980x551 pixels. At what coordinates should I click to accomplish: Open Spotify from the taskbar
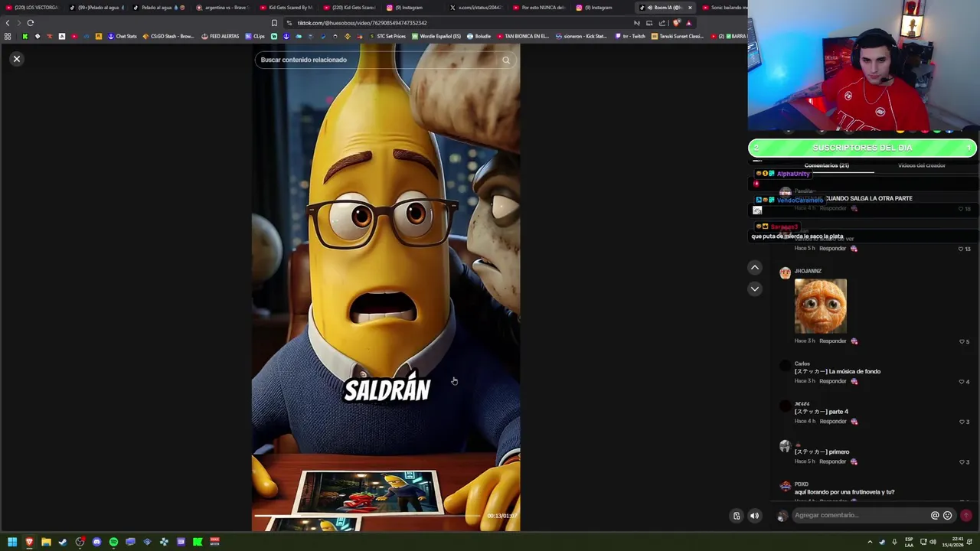[113, 542]
